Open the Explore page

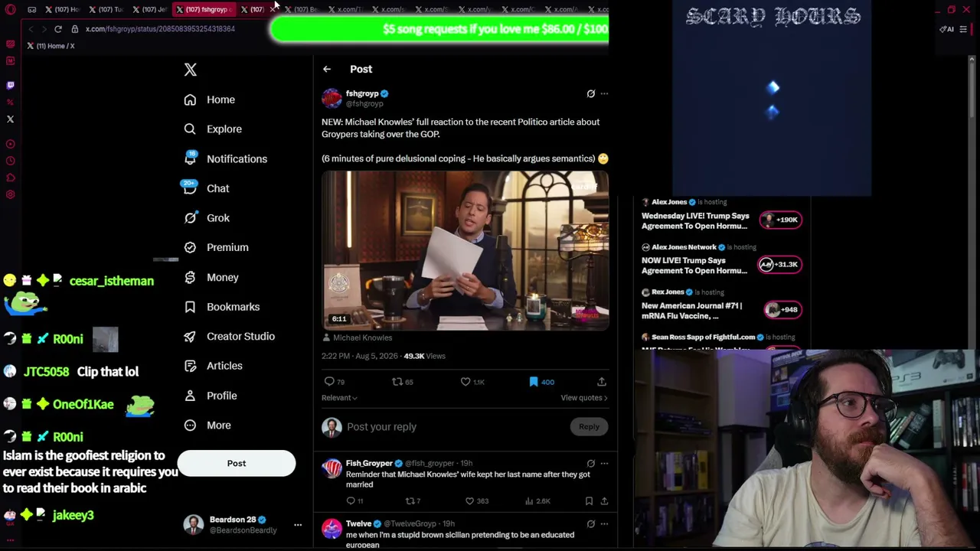pyautogui.click(x=213, y=129)
